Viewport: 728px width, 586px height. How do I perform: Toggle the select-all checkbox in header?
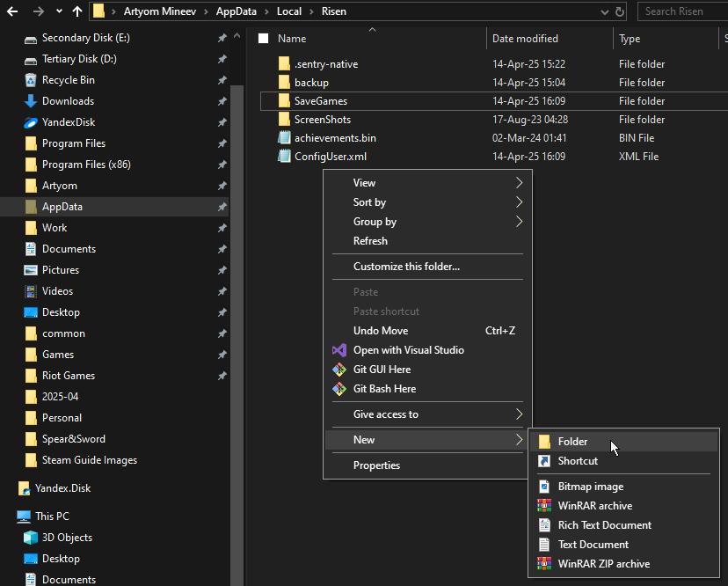[x=263, y=39]
